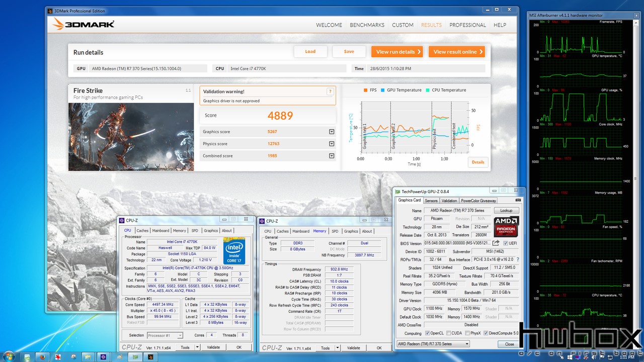Image resolution: width=644 pixels, height=362 pixels.
Task: Click the teal CPU Temperature legend swatch
Action: coord(428,90)
